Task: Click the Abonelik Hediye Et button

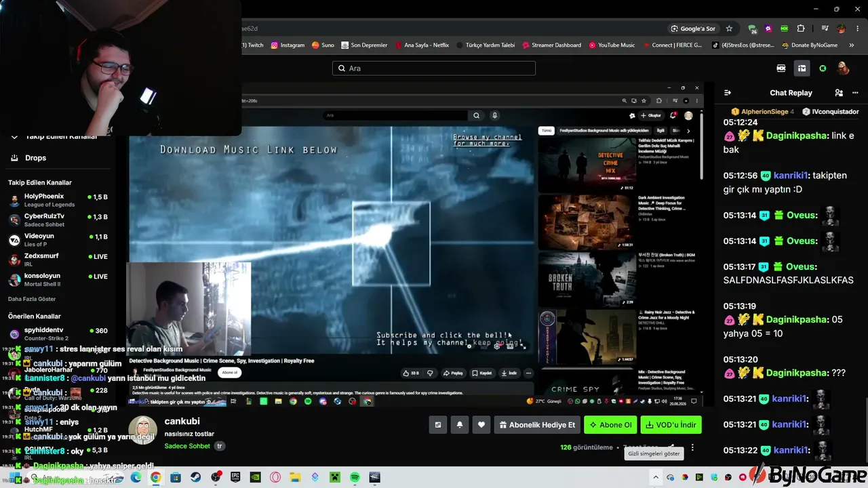Action: [537, 425]
